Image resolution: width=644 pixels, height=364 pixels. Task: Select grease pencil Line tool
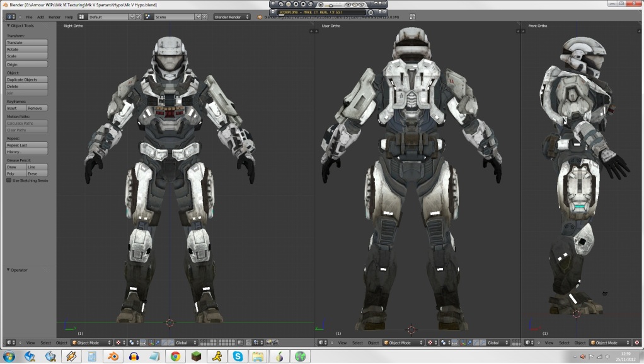point(37,167)
